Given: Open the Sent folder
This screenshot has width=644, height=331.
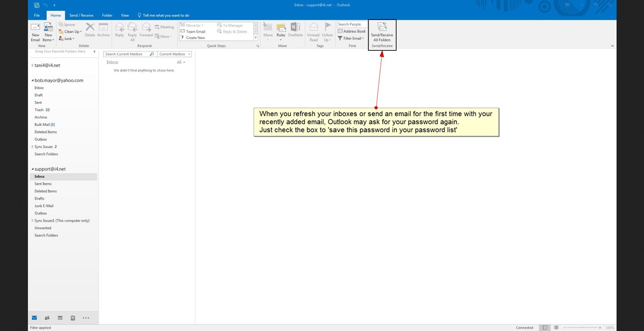Looking at the screenshot, I should pyautogui.click(x=38, y=103).
